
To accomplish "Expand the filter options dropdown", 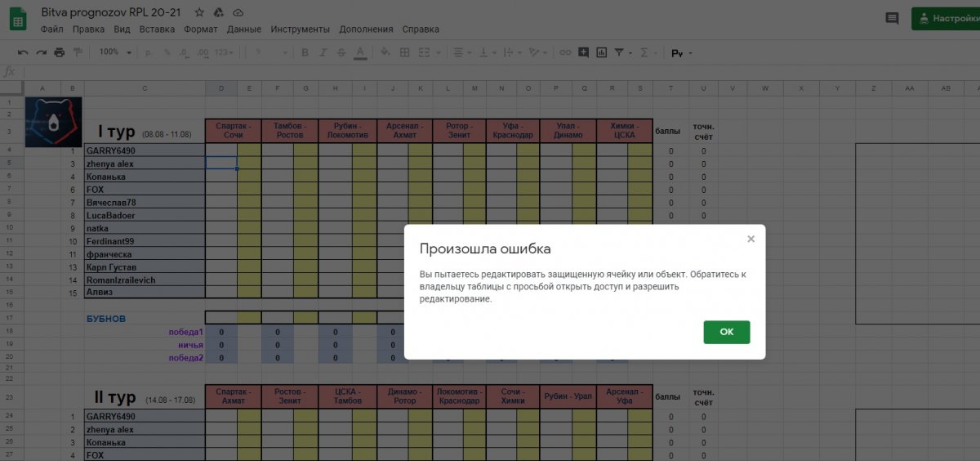I will tap(630, 52).
